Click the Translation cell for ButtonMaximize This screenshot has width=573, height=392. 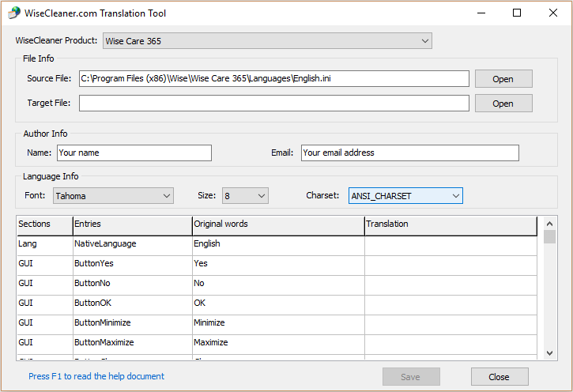tap(451, 344)
